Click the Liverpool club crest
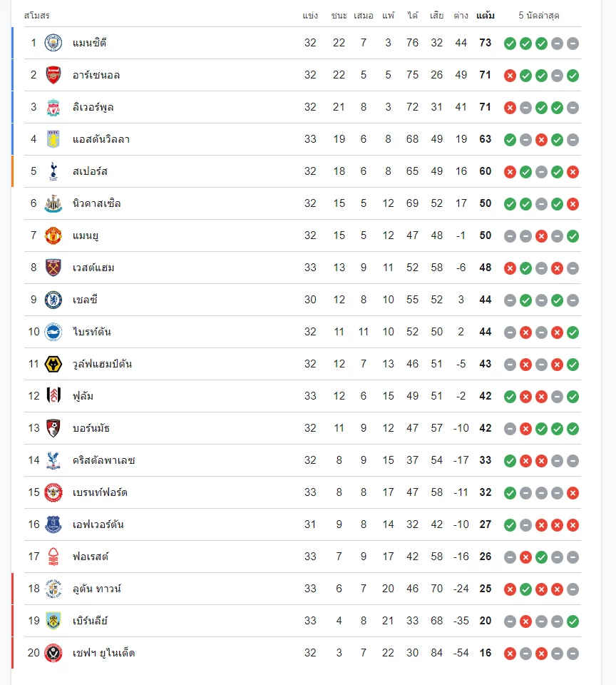The width and height of the screenshot is (616, 685). pyautogui.click(x=53, y=107)
